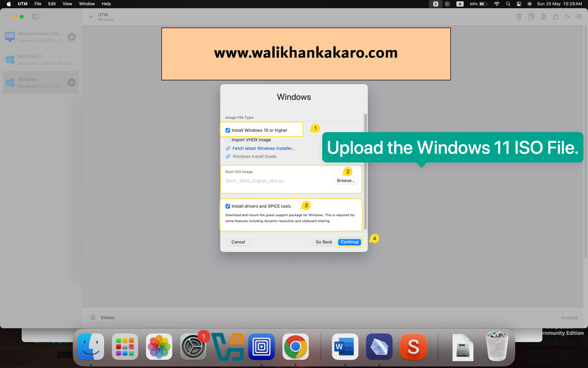
Task: Select the Metasploitable 2 VM in sidebar
Action: click(41, 36)
